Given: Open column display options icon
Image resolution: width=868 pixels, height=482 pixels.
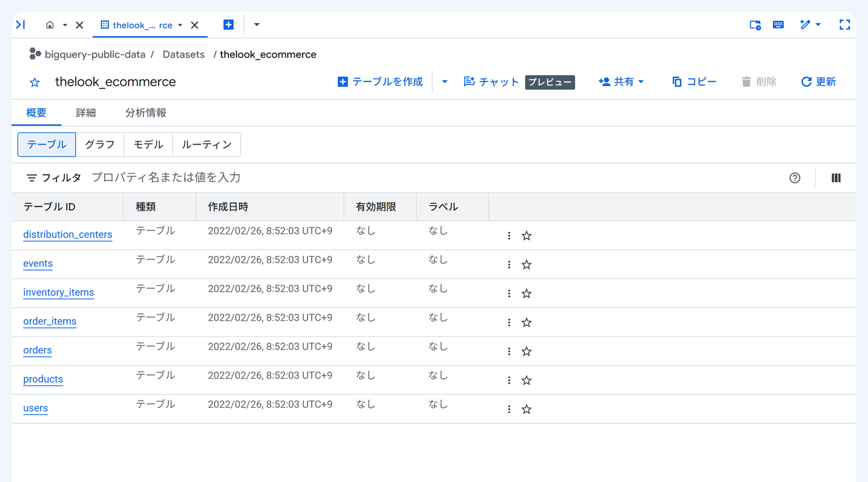Looking at the screenshot, I should pos(836,178).
